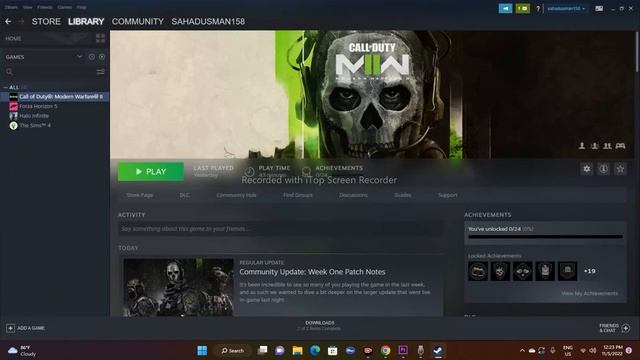Open the DOWNLOADS manager
The image size is (640, 360).
[x=320, y=325]
